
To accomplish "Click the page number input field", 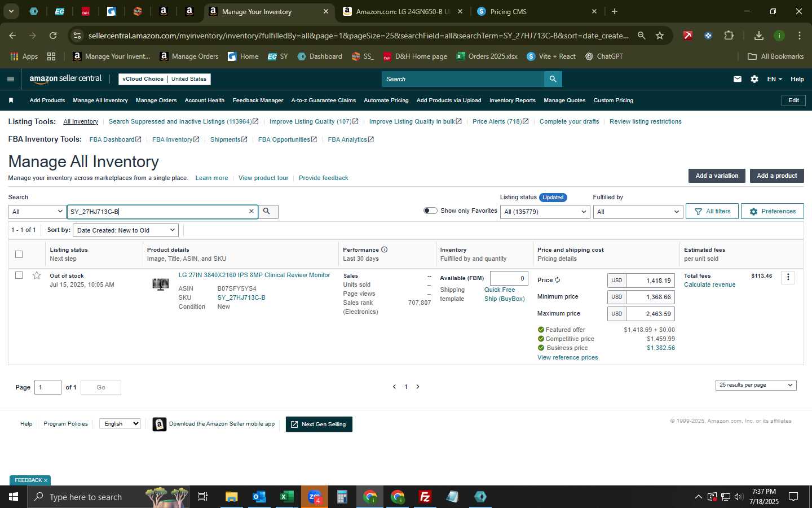I will 48,387.
